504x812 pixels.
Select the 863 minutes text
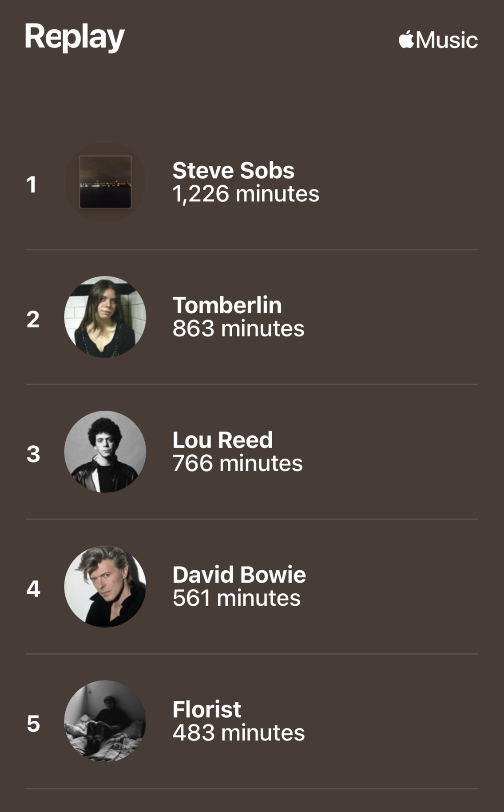click(238, 329)
